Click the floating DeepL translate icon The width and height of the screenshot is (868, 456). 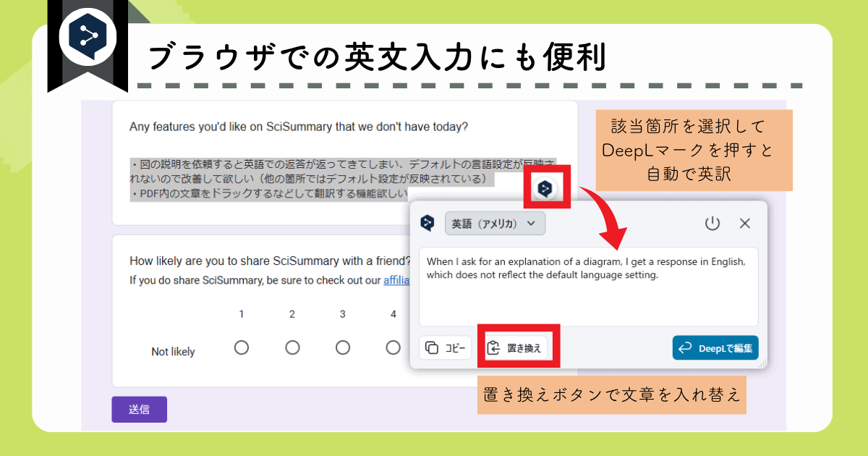(545, 189)
